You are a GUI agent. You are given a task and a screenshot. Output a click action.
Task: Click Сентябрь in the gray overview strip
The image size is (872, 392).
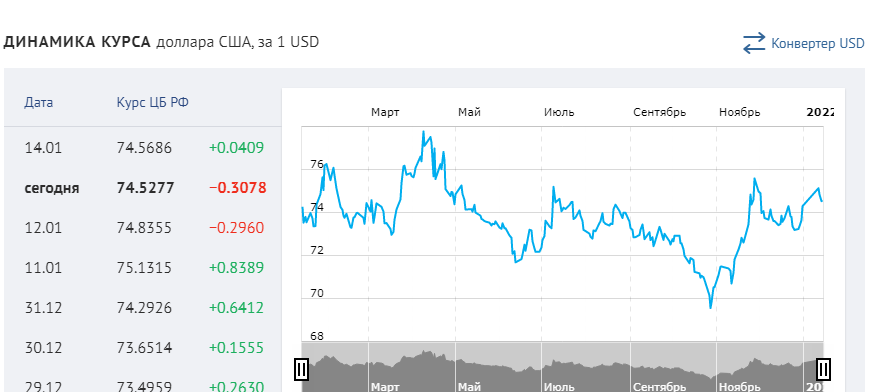660,386
